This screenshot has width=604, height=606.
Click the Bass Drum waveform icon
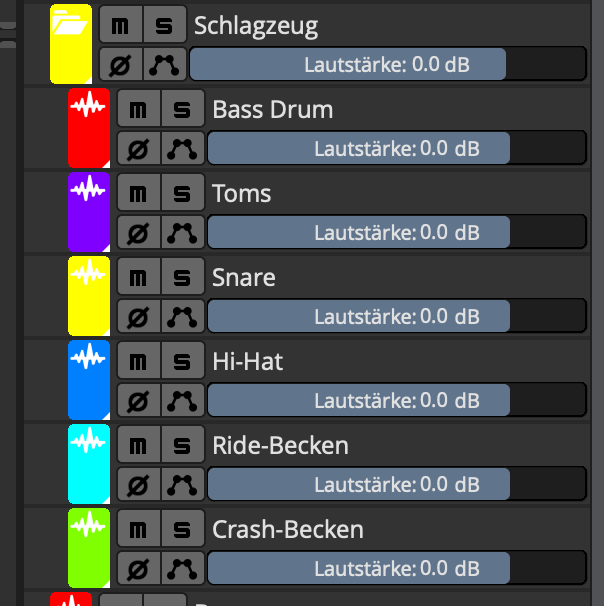pyautogui.click(x=89, y=107)
